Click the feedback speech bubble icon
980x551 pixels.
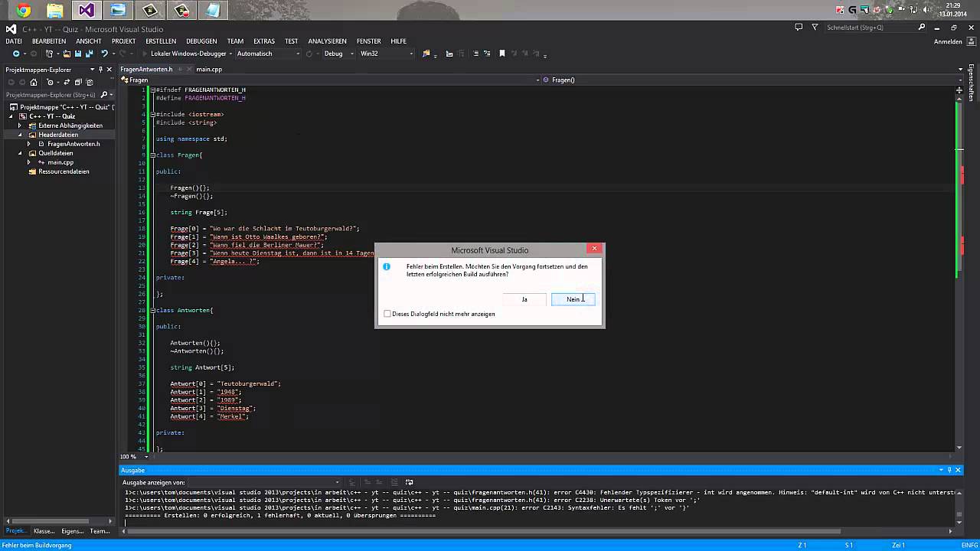tap(799, 27)
